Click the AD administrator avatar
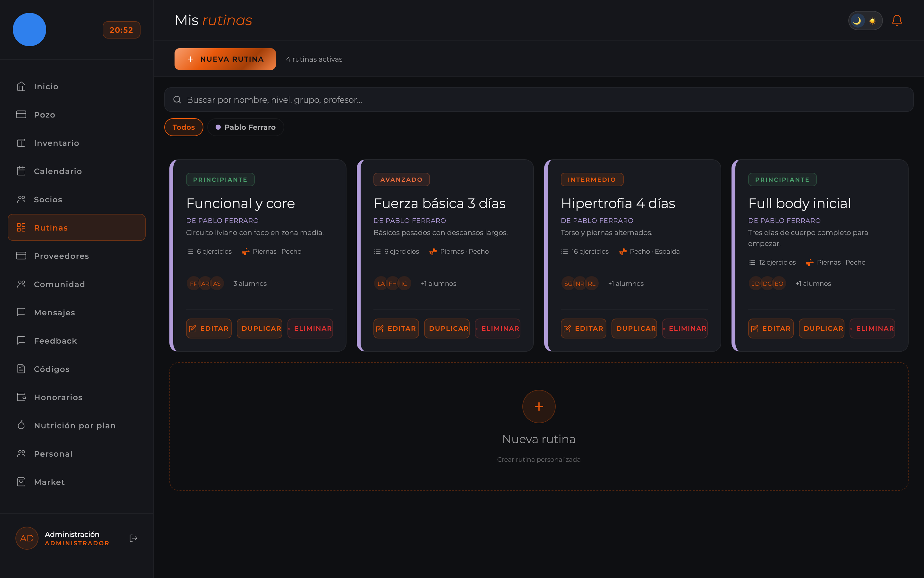The height and width of the screenshot is (578, 924). [x=27, y=538]
